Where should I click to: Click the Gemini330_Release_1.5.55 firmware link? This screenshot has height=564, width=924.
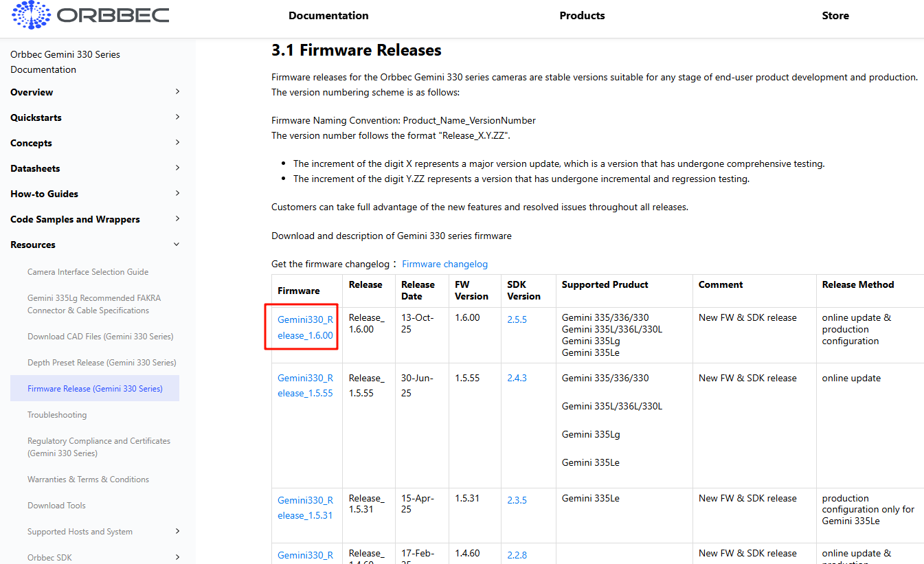pos(305,385)
